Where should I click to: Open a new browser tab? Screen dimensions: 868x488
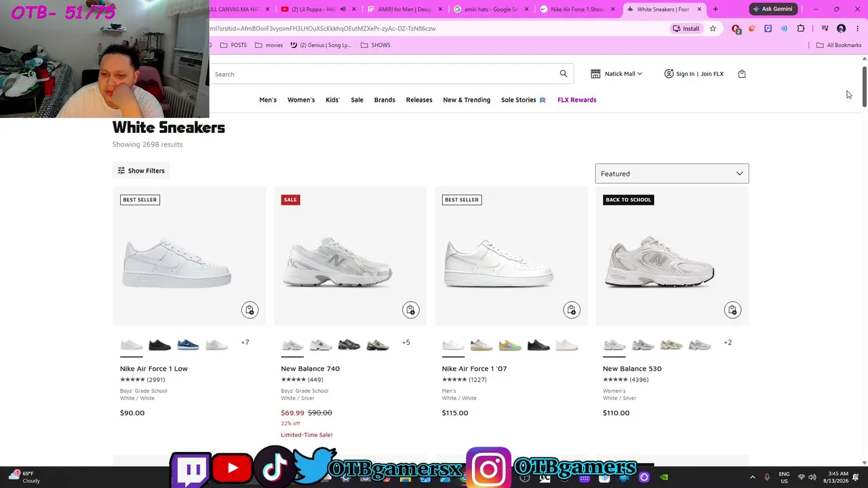715,9
